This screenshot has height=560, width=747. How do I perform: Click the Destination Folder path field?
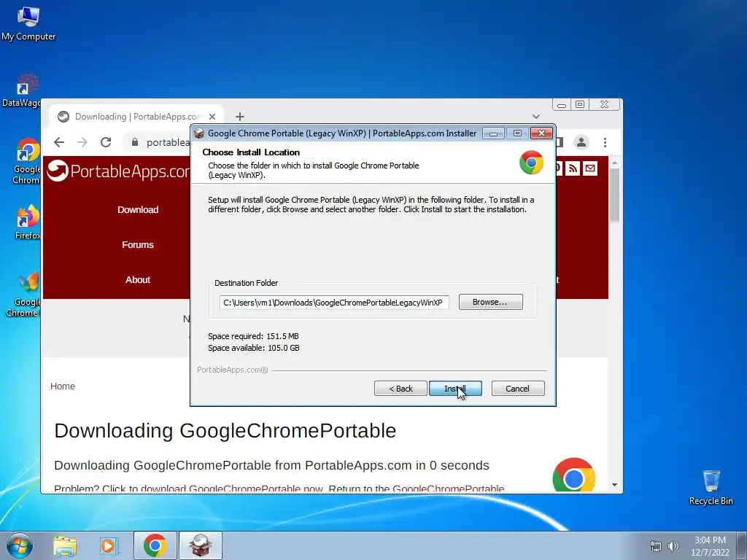pyautogui.click(x=334, y=303)
